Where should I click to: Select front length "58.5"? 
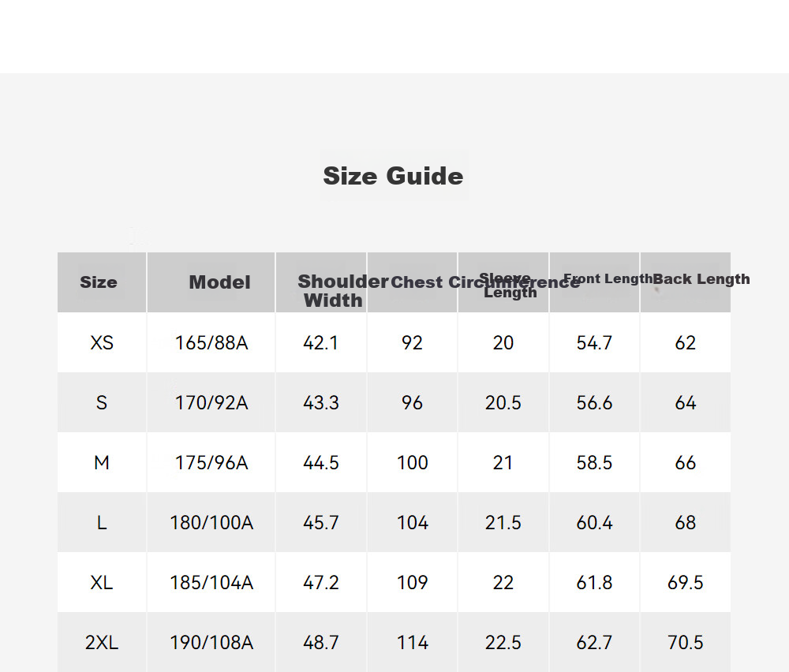tap(594, 462)
